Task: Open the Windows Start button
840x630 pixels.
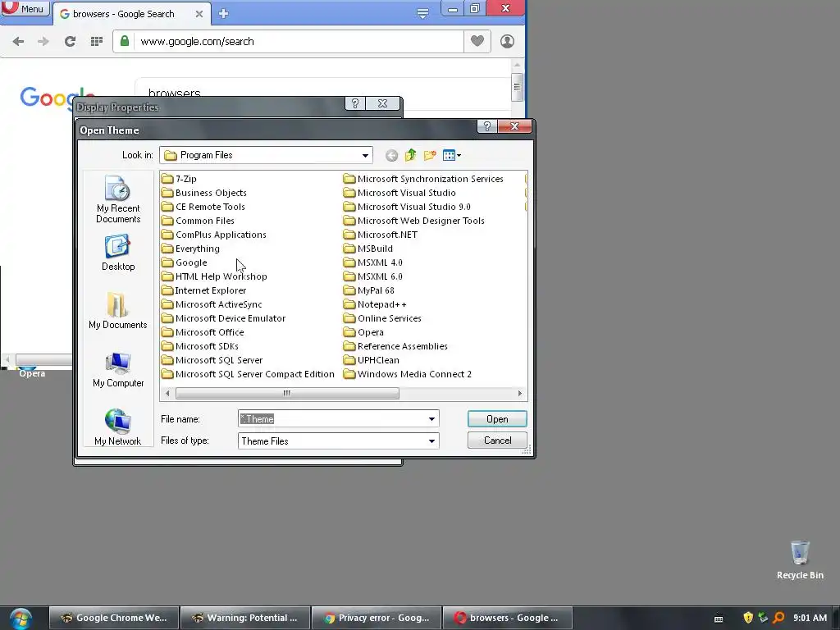Action: click(x=21, y=619)
